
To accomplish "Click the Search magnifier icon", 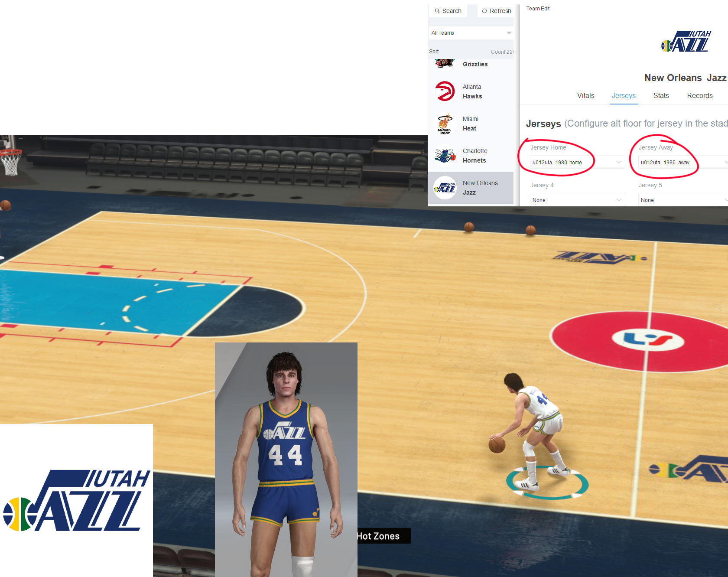I will 437,11.
